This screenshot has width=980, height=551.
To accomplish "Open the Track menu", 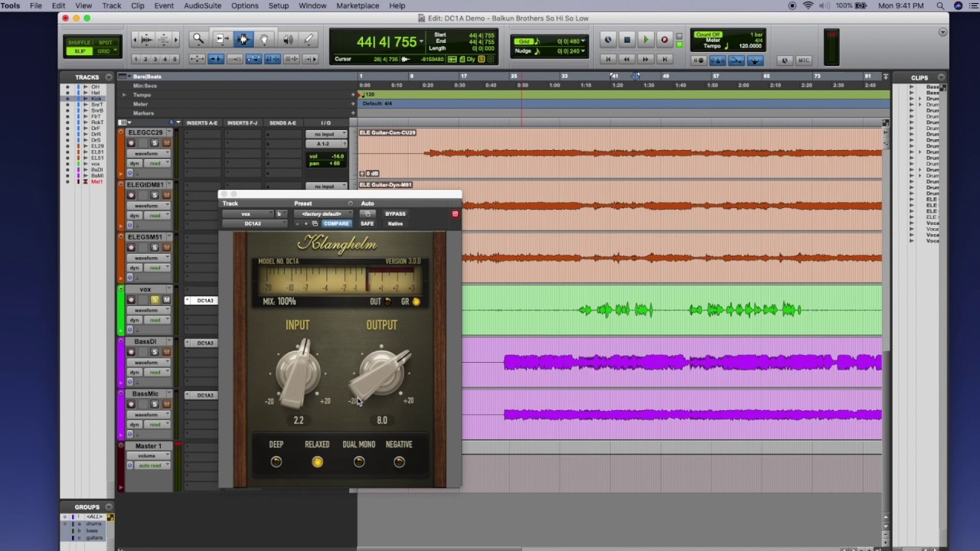I will point(111,5).
